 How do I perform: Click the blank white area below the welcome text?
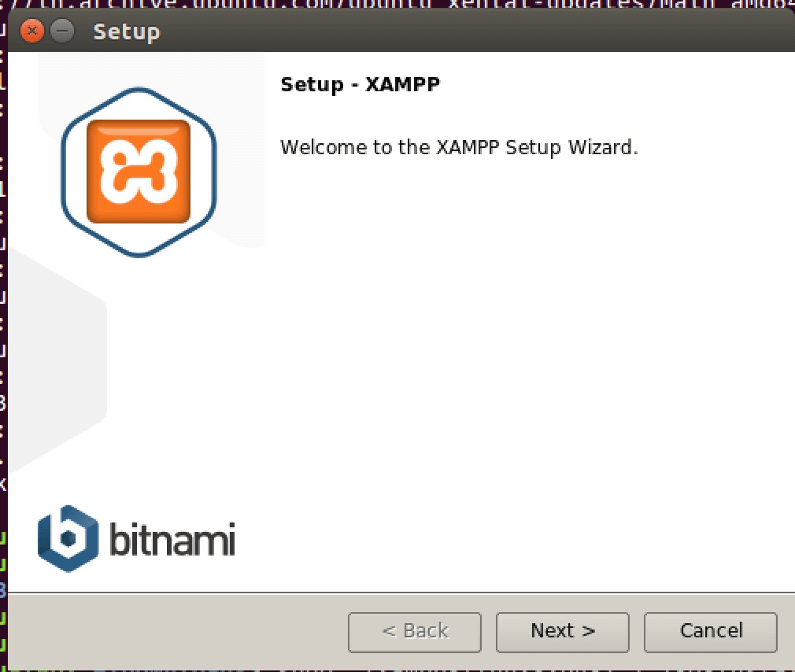click(512, 354)
